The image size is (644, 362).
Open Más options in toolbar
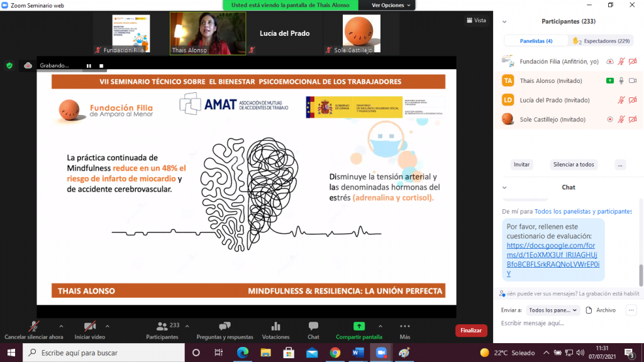(x=405, y=331)
